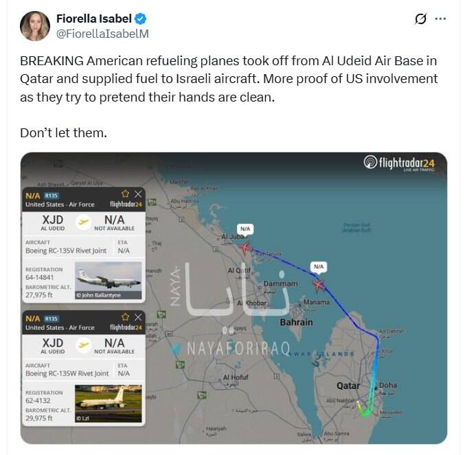Favorite the RC-135V flight with the star

125,194
